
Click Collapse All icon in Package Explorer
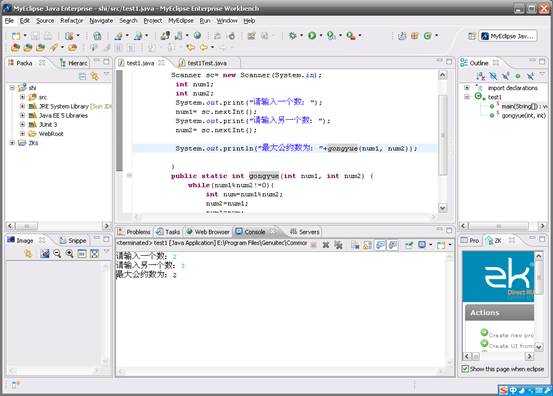(x=82, y=76)
